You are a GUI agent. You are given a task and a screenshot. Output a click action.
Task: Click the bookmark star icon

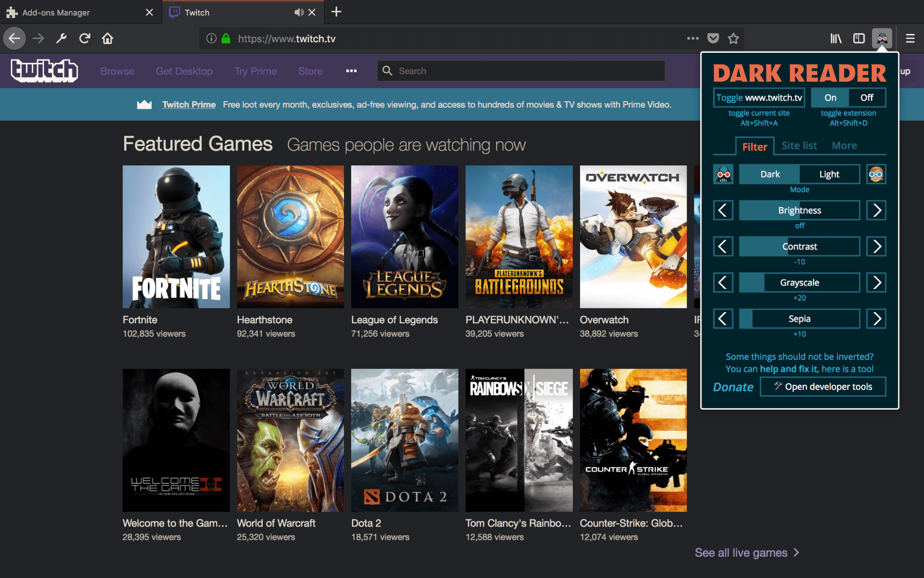[732, 38]
